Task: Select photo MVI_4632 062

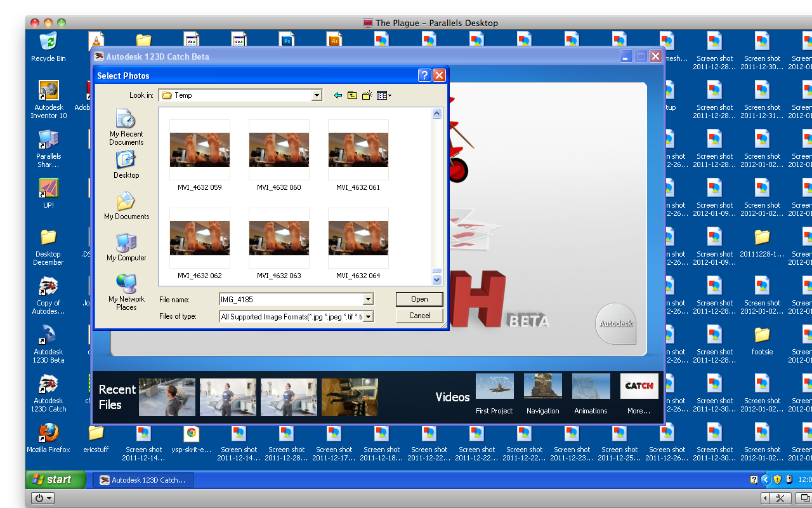Action: click(200, 244)
